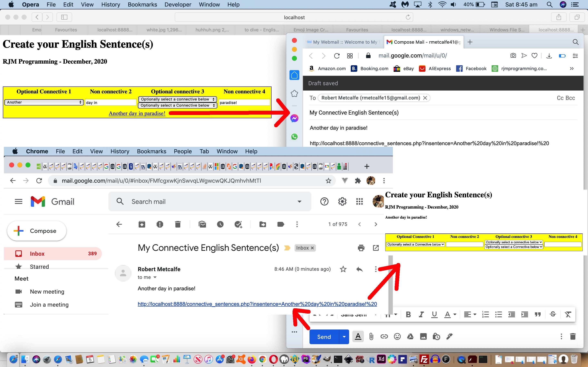Toggle italic formatting in compose
Screen dimensions: 588x367
(421, 315)
